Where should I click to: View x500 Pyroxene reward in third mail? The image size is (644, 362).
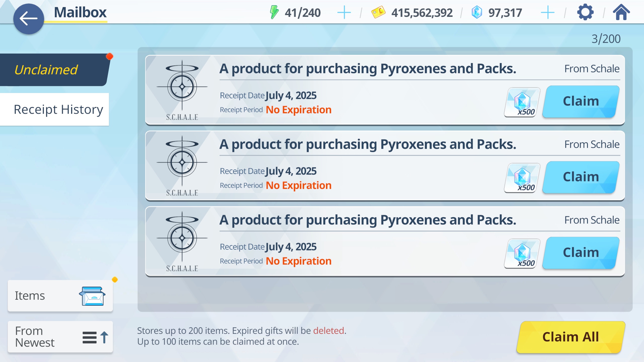[x=522, y=253]
